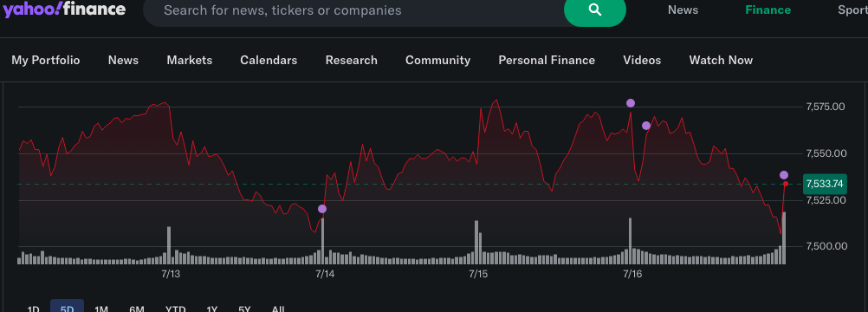This screenshot has width=868, height=312.
Task: Open the My Portfolio menu
Action: point(46,61)
